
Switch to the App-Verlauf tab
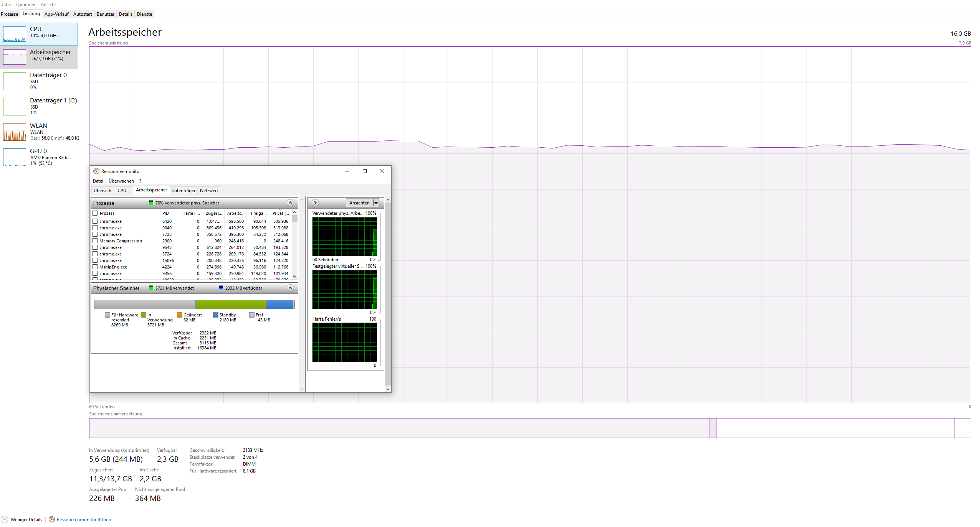point(56,14)
